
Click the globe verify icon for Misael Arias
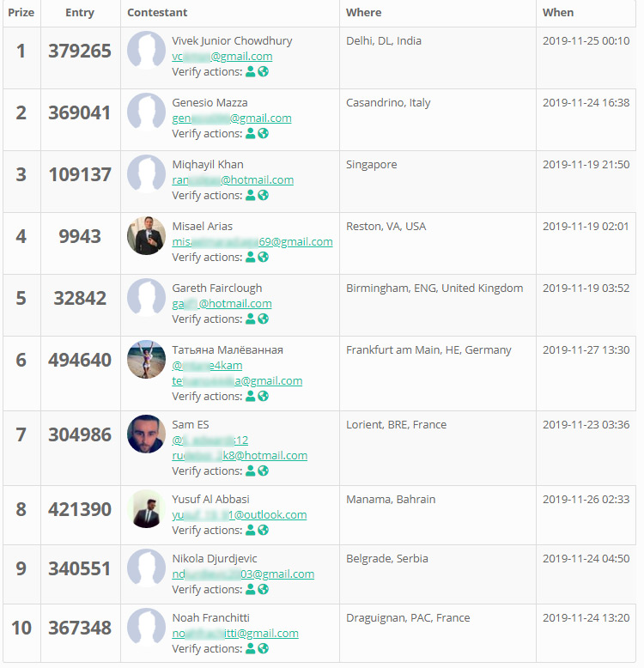pos(264,258)
